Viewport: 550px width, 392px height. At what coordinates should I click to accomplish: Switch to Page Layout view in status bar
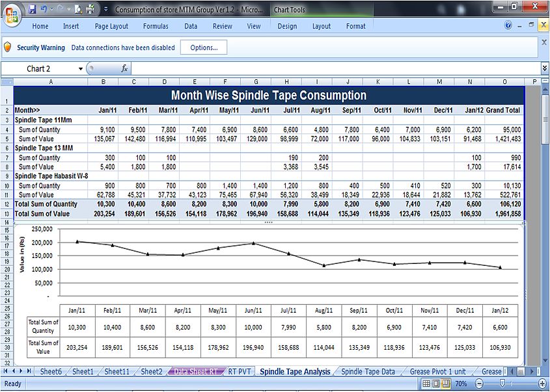[436, 384]
